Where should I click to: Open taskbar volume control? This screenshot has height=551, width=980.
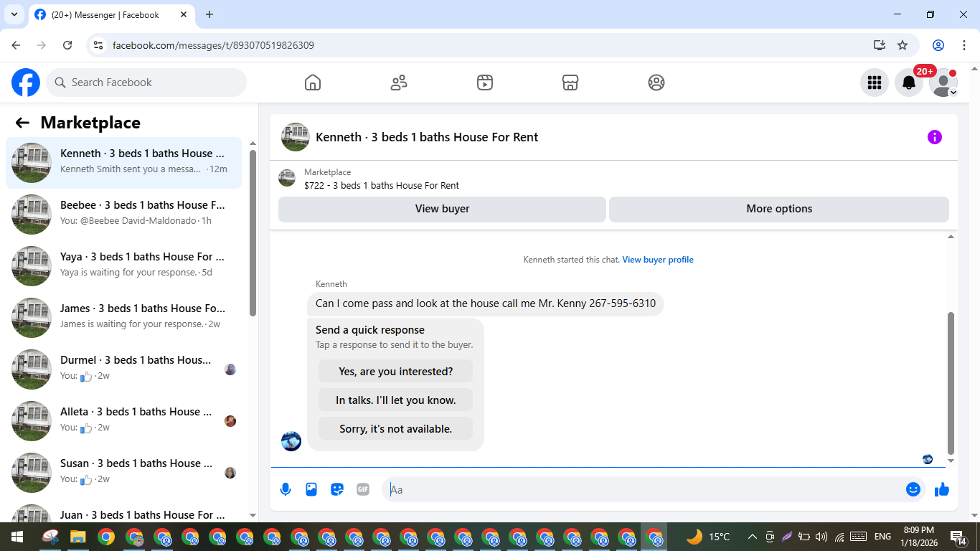pos(821,537)
